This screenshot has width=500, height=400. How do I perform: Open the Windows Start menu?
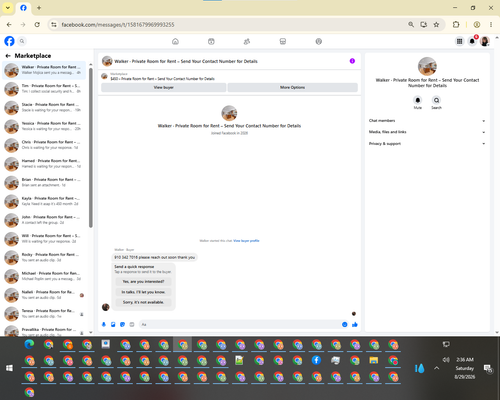(x=9, y=368)
